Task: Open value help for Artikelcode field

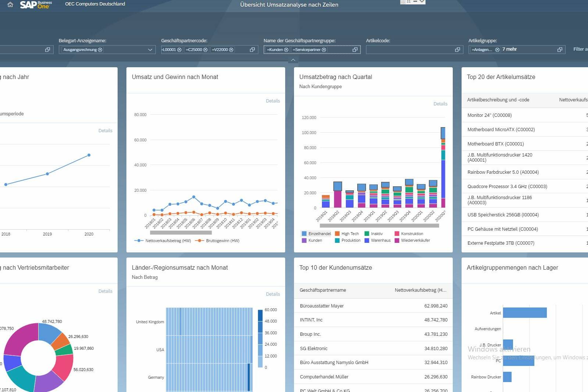Action: click(458, 50)
